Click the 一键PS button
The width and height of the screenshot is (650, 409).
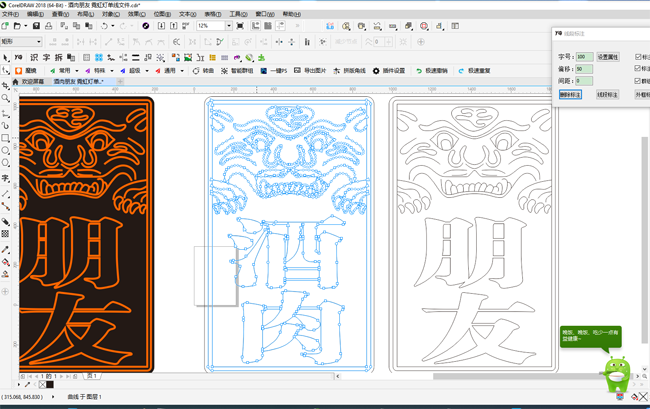click(x=274, y=71)
